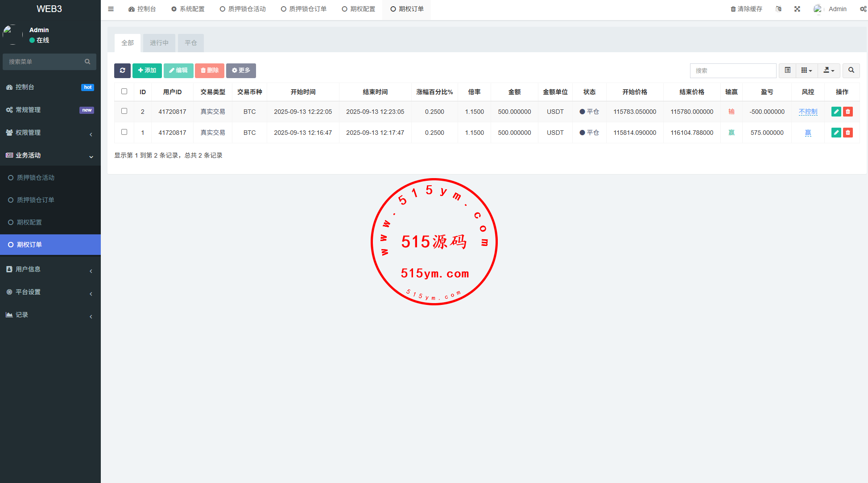Open 期权配置 in the sidebar
Screen dimensions: 868x483
[x=29, y=222]
